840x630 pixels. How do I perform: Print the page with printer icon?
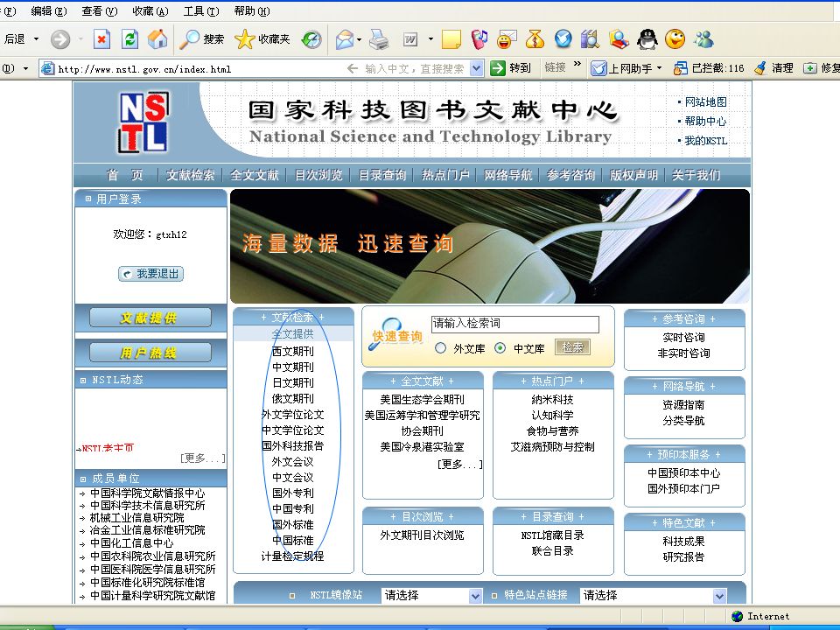[379, 39]
